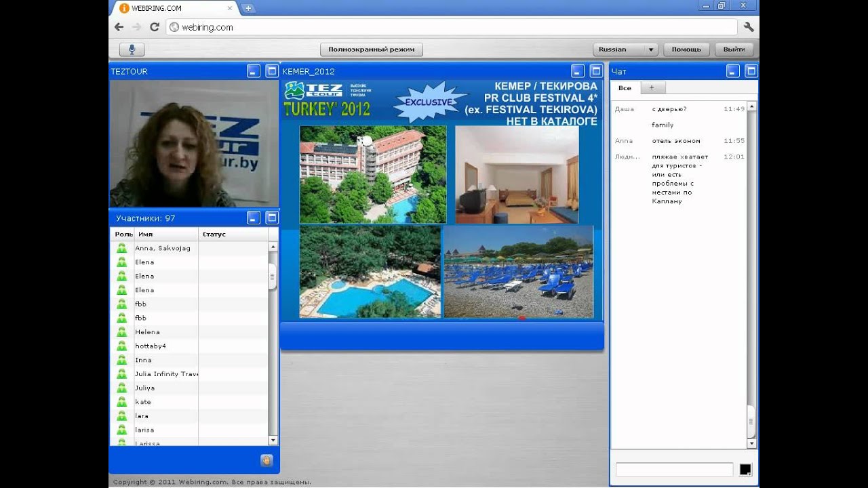Image resolution: width=868 pixels, height=488 pixels.
Task: Click the hotel room interior photo
Action: [x=517, y=175]
